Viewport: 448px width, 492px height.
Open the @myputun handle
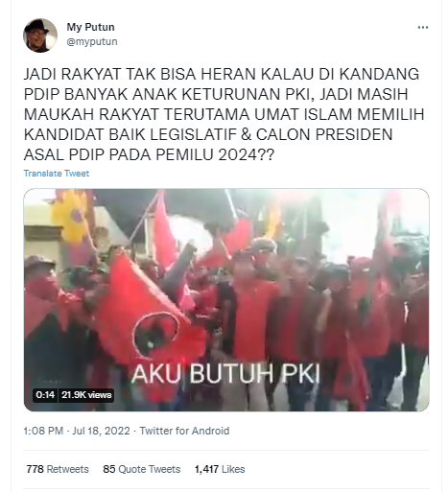[x=92, y=41]
